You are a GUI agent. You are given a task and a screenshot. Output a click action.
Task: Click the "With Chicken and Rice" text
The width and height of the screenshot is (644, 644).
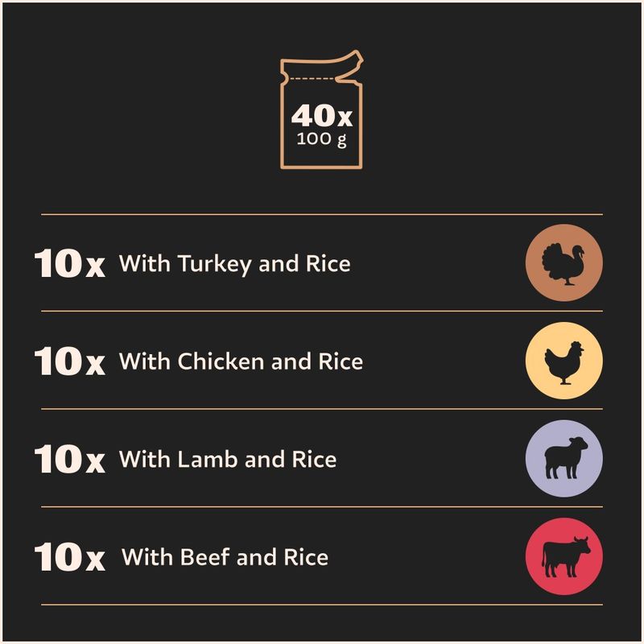tap(241, 361)
